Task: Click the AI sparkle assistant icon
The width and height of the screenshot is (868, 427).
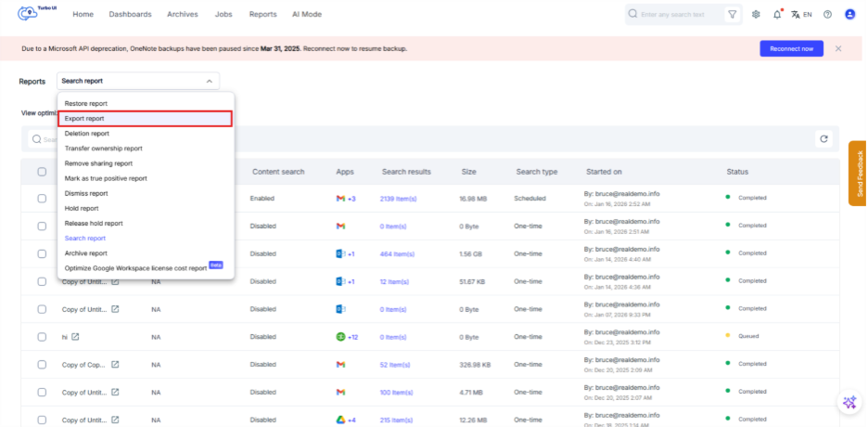Action: [849, 402]
